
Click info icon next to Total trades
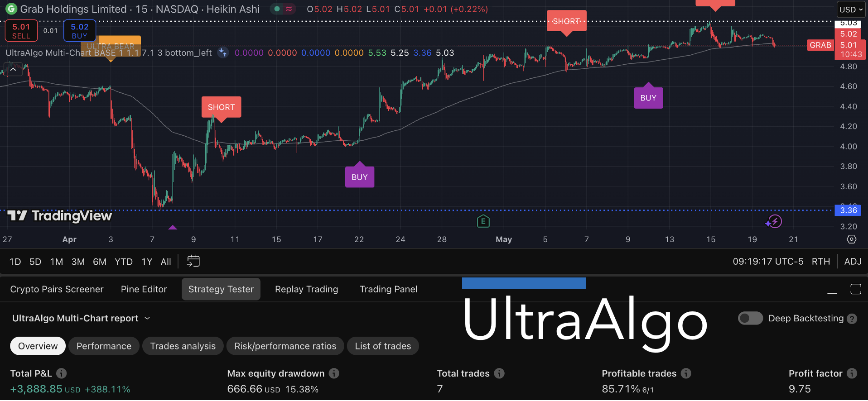tap(499, 373)
